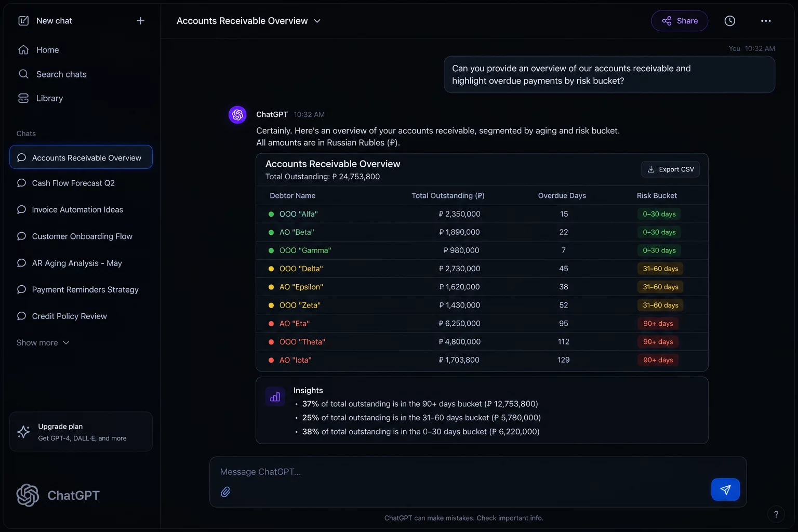This screenshot has height=532, width=798.
Task: Click the Insights bar chart icon
Action: coord(275,396)
